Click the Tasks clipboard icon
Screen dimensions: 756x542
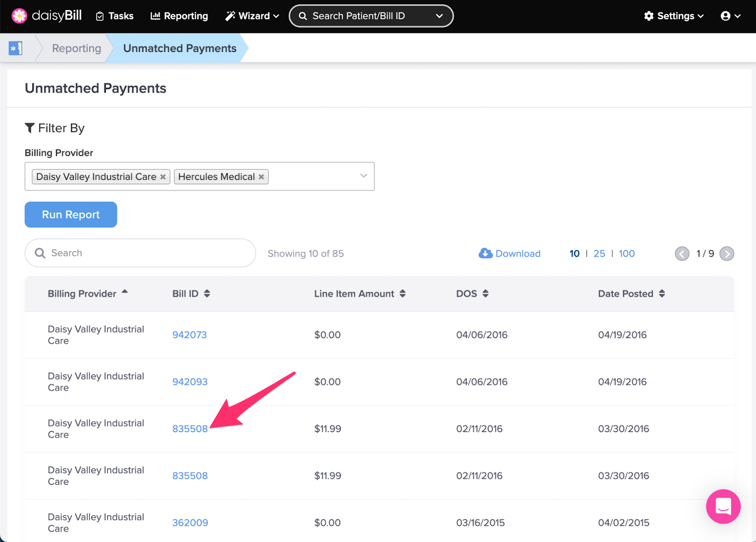[x=100, y=17]
